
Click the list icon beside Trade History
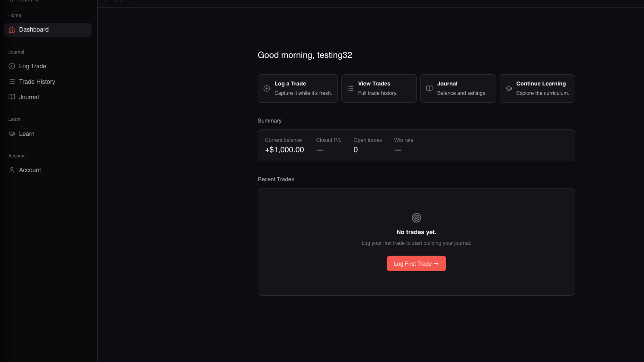click(12, 82)
